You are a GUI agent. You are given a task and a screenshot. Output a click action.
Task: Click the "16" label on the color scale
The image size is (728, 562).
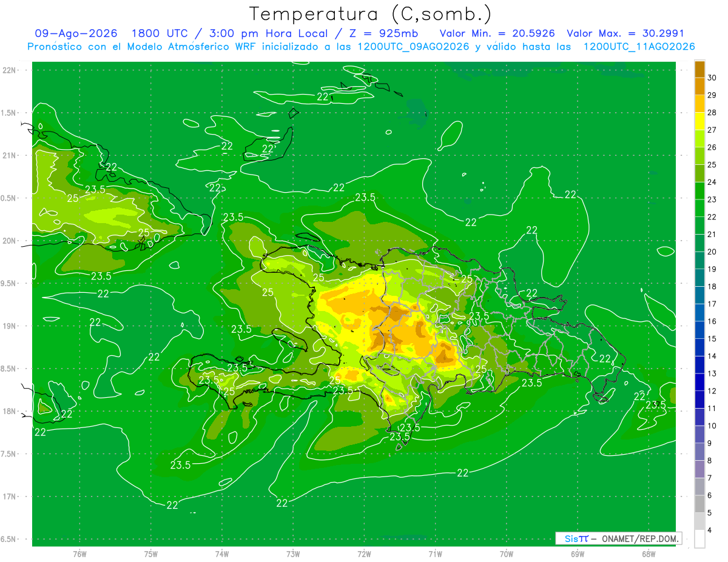tap(712, 321)
